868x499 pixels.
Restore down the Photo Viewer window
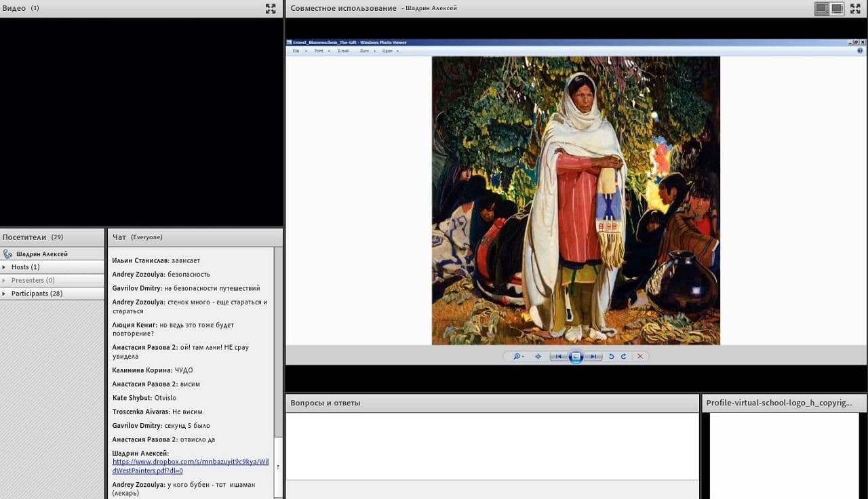pyautogui.click(x=856, y=42)
